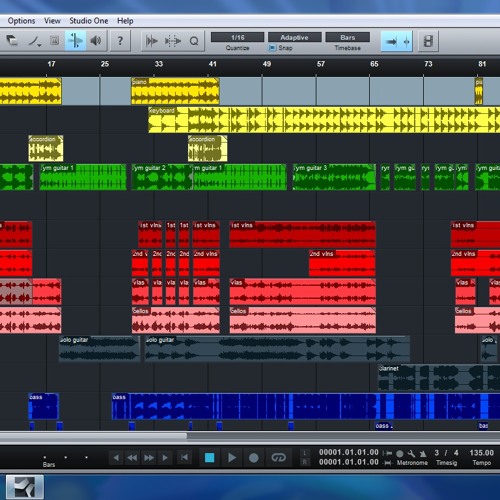Open the Studio One menu
500x500 pixels.
(x=89, y=21)
